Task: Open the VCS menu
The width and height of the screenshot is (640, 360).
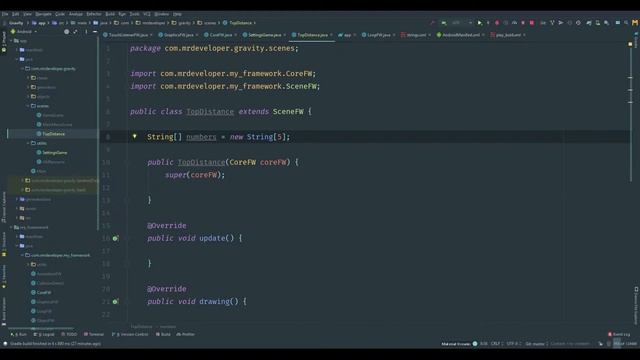Action: click(x=147, y=14)
